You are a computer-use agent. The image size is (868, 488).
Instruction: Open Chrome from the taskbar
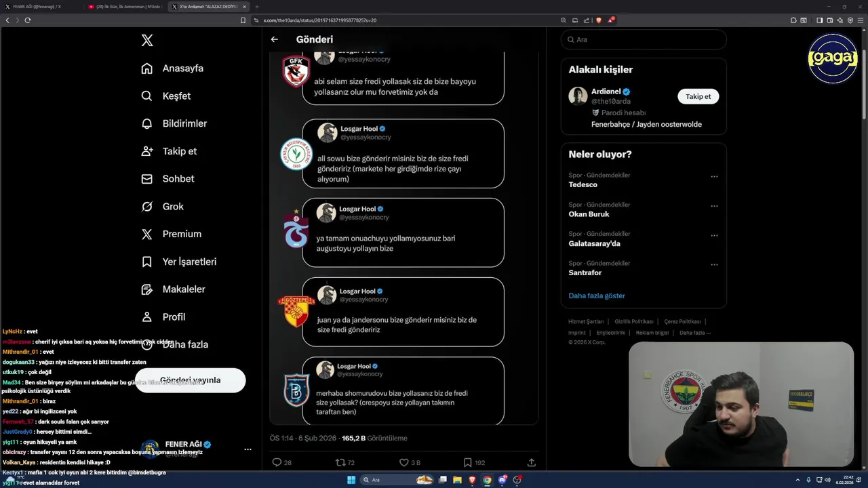(487, 480)
